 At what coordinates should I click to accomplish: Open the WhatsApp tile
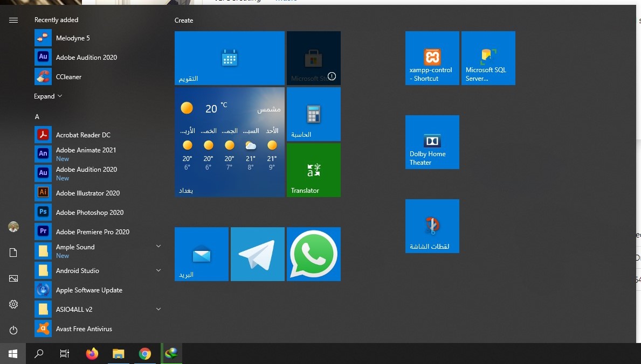pyautogui.click(x=314, y=254)
